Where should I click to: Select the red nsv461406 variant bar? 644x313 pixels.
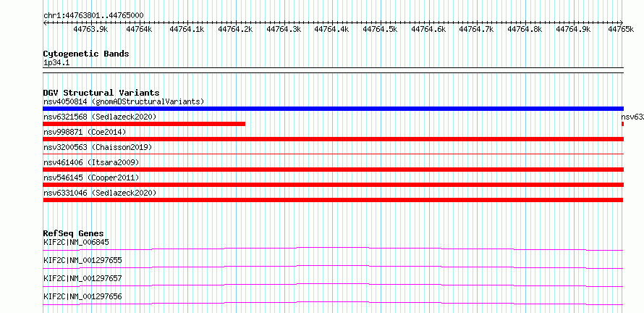[x=333, y=170]
